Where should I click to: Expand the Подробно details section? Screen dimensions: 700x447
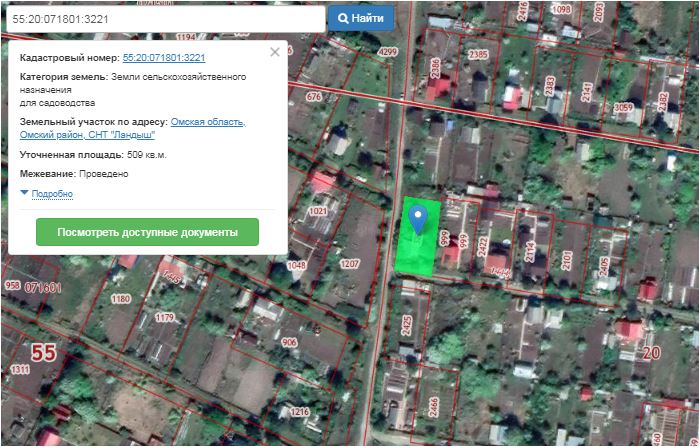click(x=51, y=193)
